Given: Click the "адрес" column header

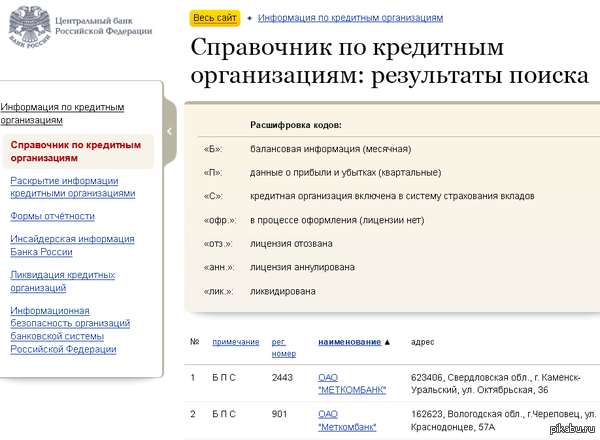Looking at the screenshot, I should (422, 342).
